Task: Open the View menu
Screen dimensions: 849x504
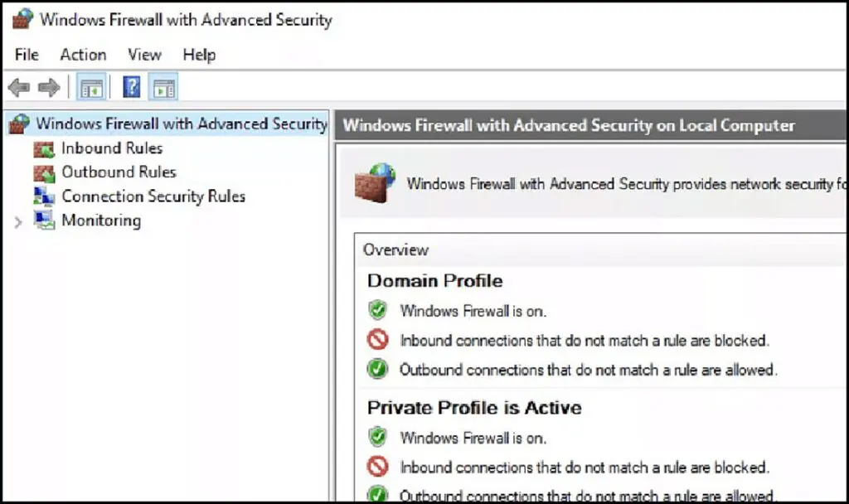Action: click(144, 55)
